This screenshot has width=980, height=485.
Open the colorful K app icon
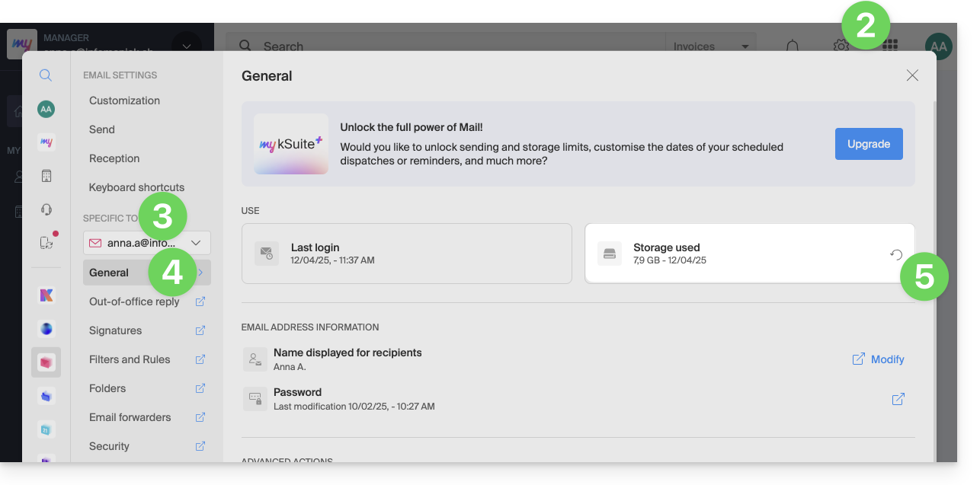[46, 295]
